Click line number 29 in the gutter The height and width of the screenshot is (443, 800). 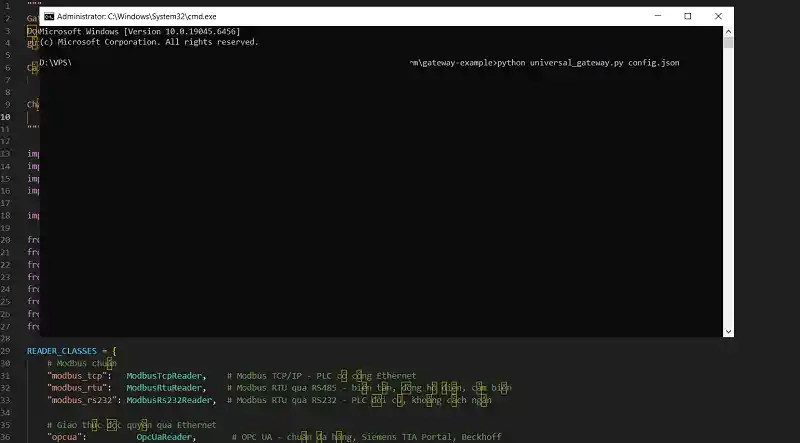click(6, 351)
